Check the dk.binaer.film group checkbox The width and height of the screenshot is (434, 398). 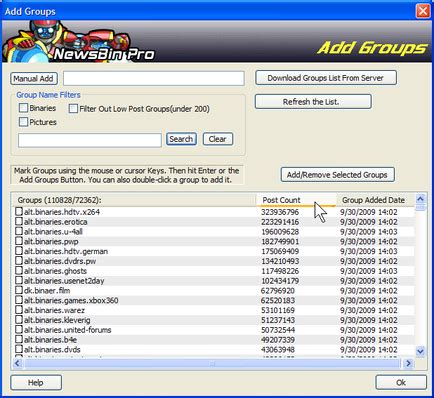[x=19, y=290]
